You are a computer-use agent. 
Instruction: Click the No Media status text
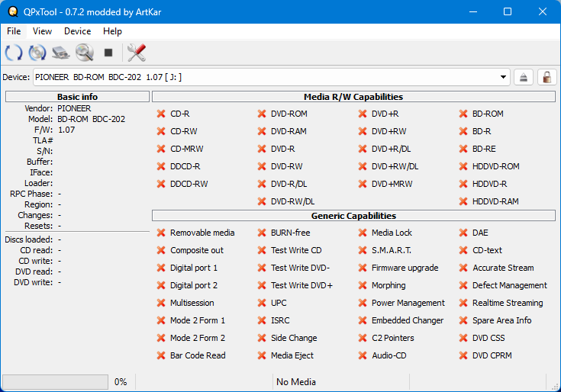click(x=296, y=382)
